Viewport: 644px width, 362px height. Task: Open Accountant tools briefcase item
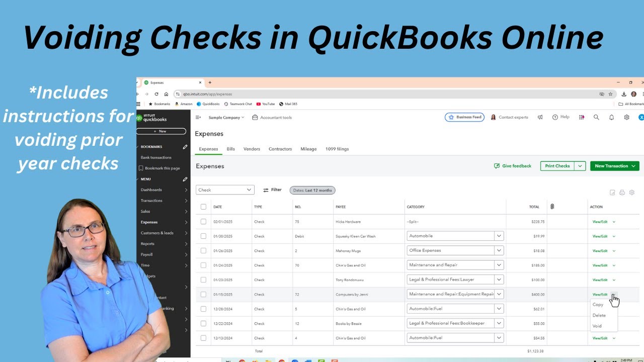click(x=272, y=117)
